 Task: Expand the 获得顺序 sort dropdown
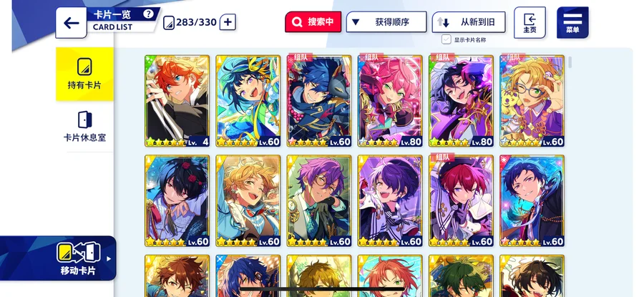pos(386,21)
